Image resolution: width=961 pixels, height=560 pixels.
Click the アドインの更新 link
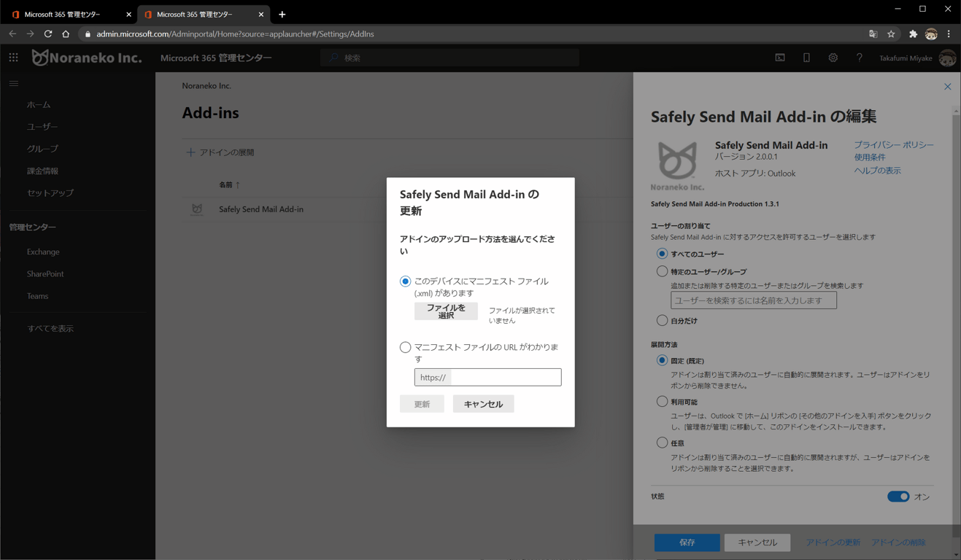833,542
